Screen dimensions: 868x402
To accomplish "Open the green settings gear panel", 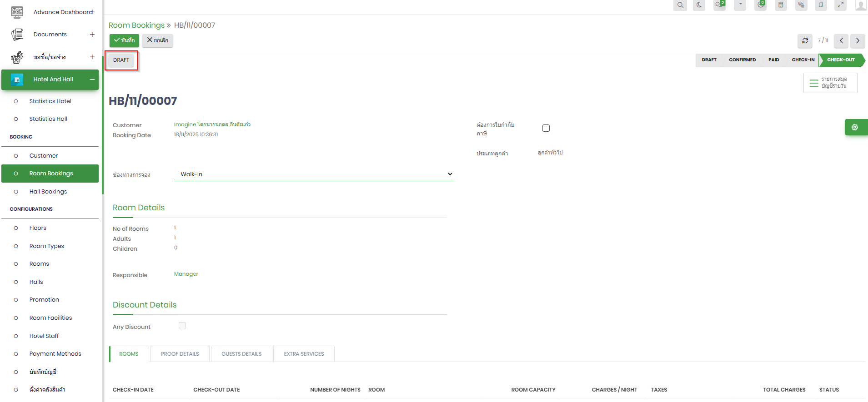I will [x=855, y=127].
